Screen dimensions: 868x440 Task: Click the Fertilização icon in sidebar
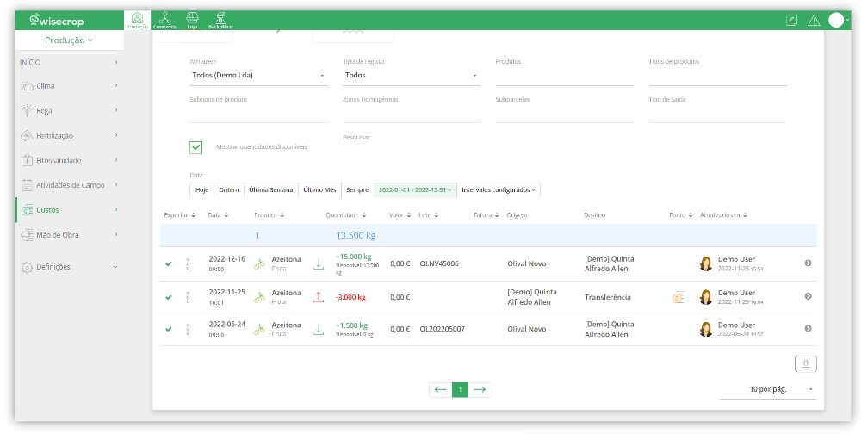coord(27,135)
